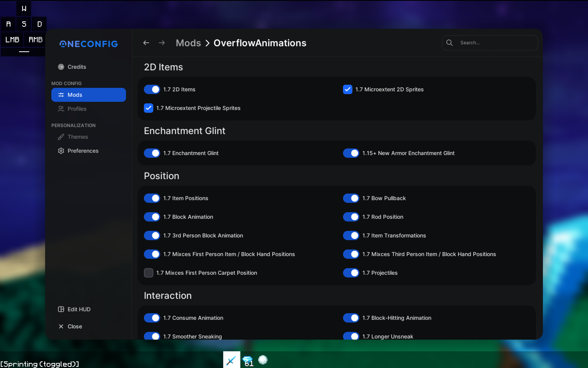Click the OneConfig logo

89,44
